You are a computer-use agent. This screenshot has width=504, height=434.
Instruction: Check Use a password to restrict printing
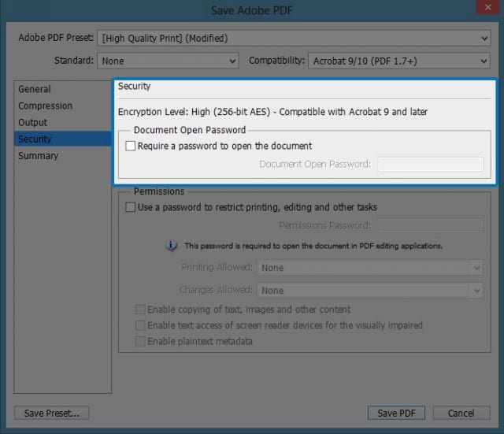pyautogui.click(x=131, y=207)
